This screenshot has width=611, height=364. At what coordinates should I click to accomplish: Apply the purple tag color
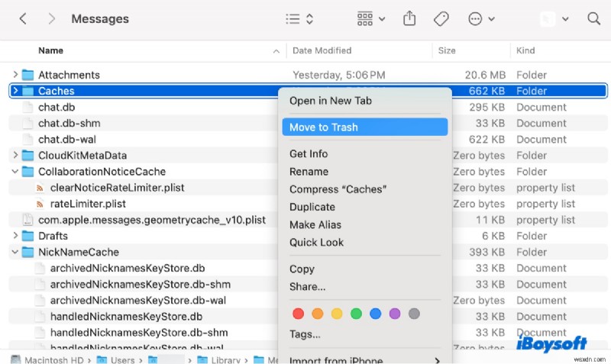tap(395, 314)
